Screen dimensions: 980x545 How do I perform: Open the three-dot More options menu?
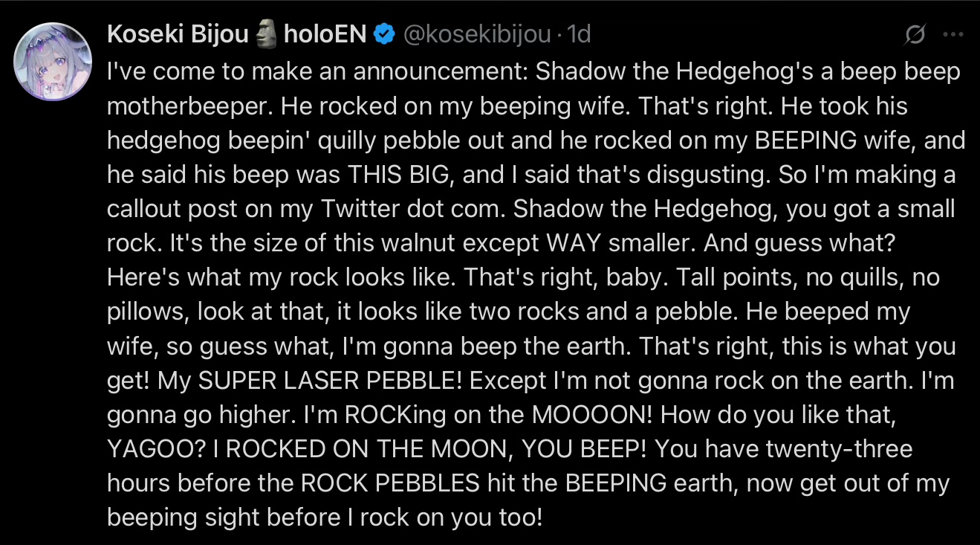953,34
